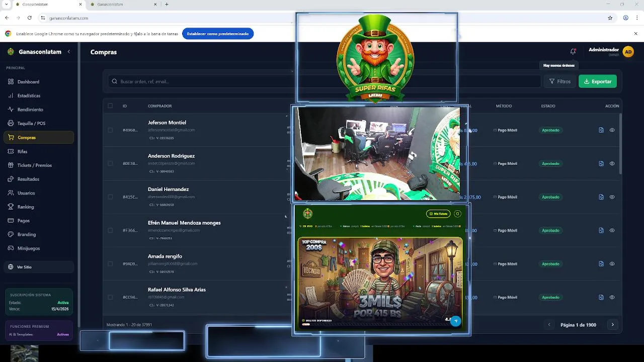Sort by the MÉTODO column header
This screenshot has width=644, height=362.
pos(504,106)
